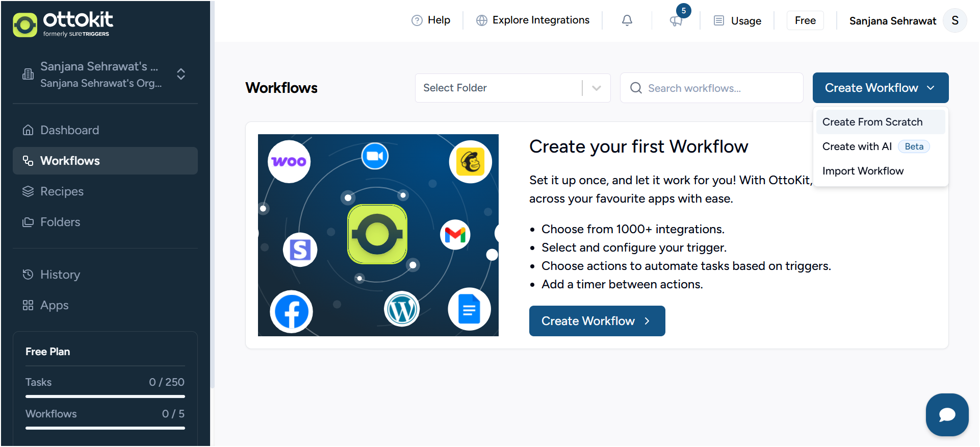Click the Free Plan heading
The width and height of the screenshot is (980, 447).
pyautogui.click(x=48, y=352)
